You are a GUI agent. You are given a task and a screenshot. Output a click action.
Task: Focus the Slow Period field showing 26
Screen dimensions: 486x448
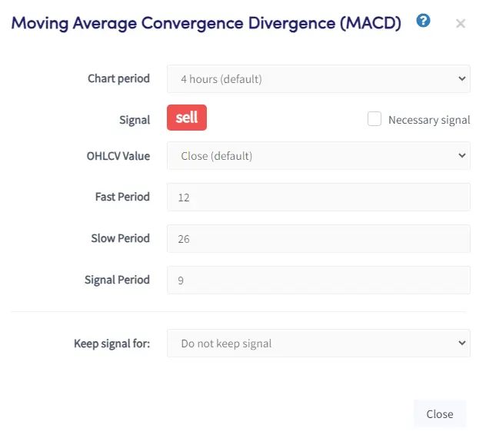click(x=318, y=238)
